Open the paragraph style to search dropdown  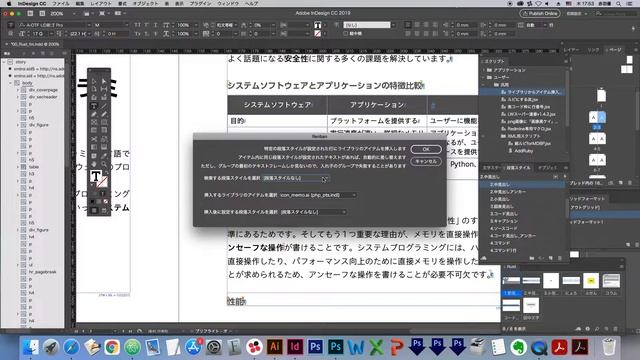point(295,178)
